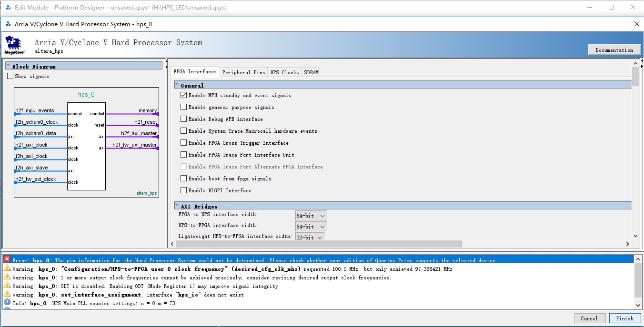
Task: Enable FPGA Trace Port Interface Unit
Action: 183,155
